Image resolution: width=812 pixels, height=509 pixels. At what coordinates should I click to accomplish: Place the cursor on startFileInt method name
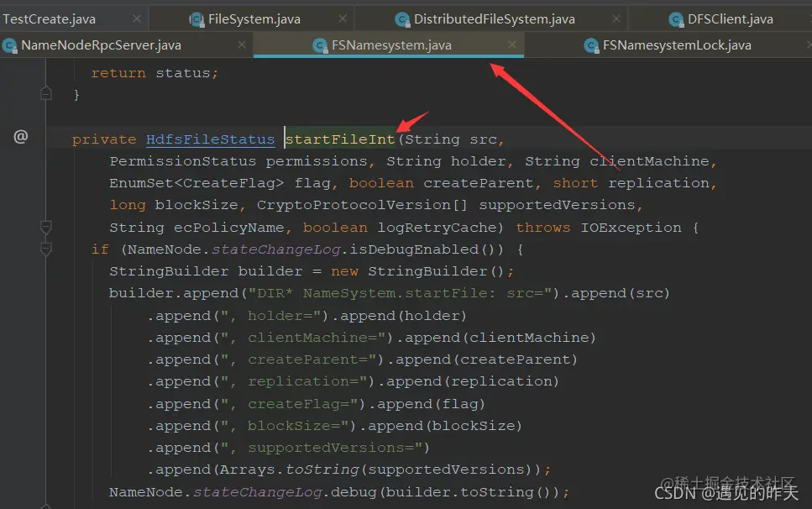[340, 139]
